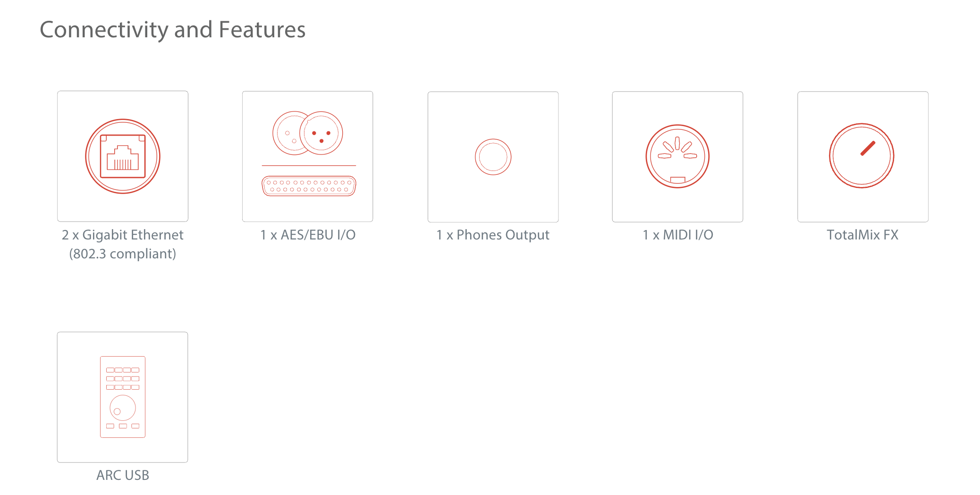Click the button grid on ARC remote icon

pos(123,378)
